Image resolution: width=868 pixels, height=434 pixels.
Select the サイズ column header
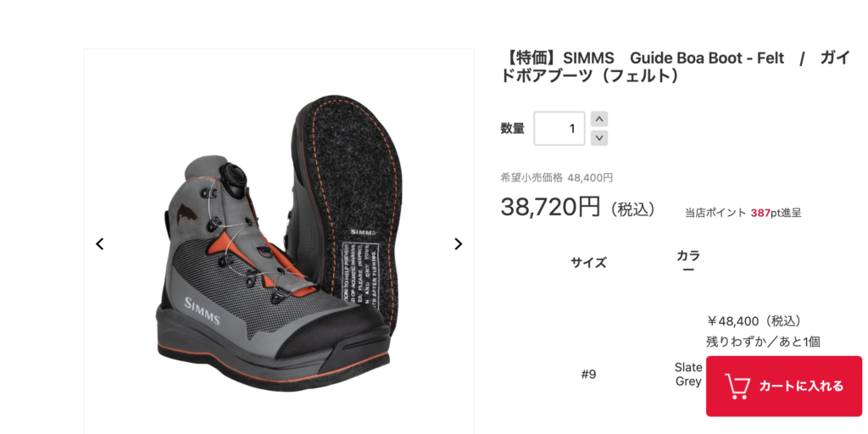588,263
